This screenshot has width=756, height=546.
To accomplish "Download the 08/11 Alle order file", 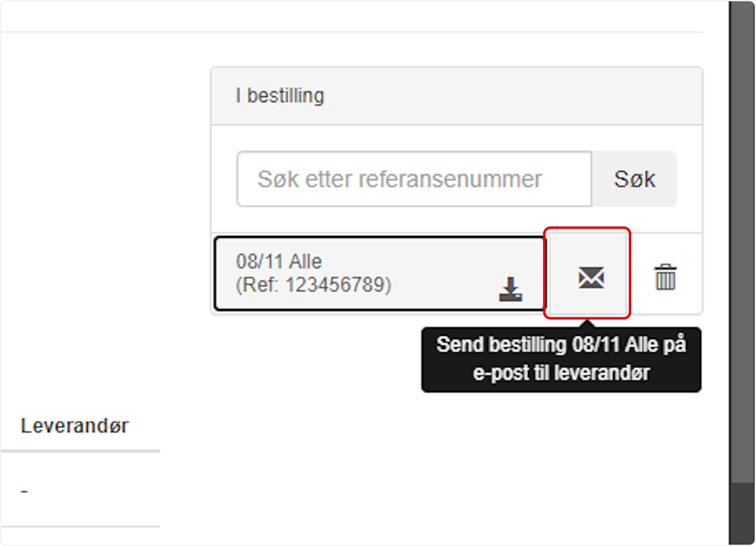I will (x=510, y=289).
